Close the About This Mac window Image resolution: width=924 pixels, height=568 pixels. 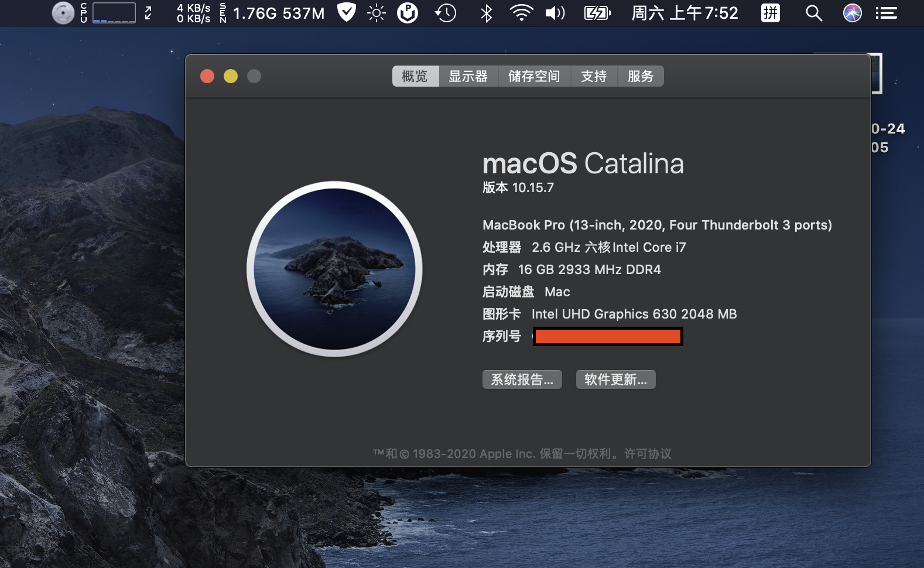point(207,76)
